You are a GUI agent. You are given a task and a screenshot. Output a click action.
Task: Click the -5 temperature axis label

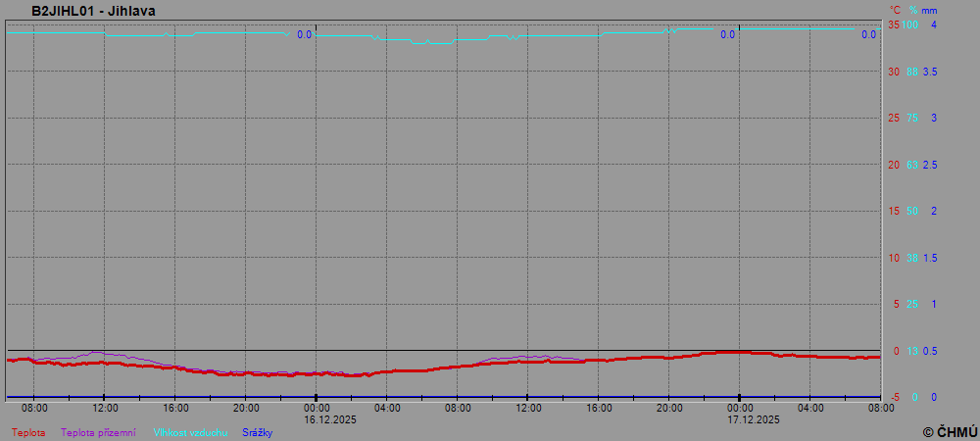pyautogui.click(x=892, y=397)
